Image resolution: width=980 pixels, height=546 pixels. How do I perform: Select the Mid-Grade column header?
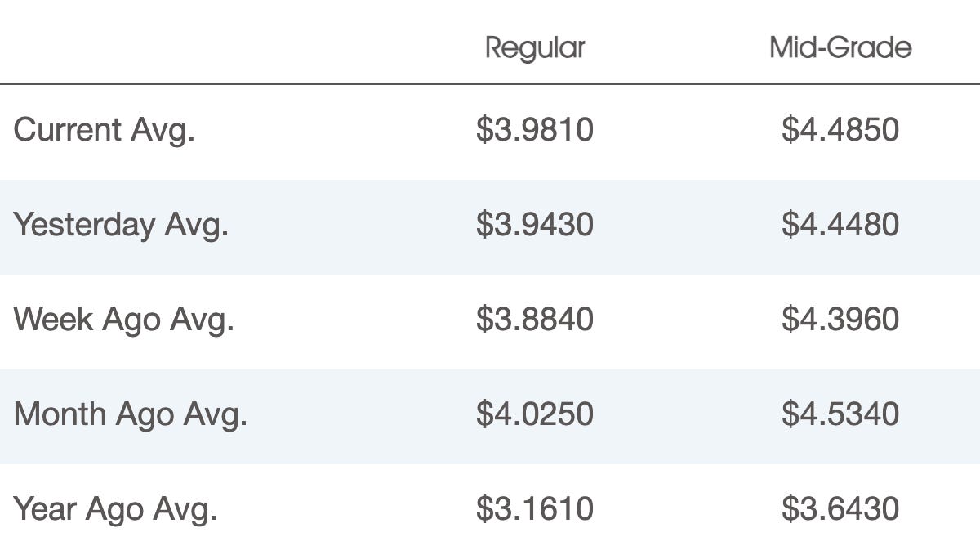(x=840, y=47)
